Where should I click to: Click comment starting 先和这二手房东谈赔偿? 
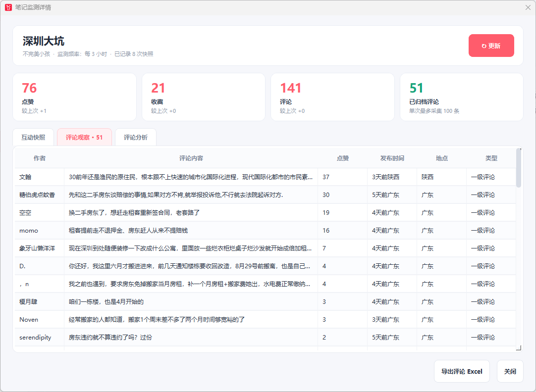176,195
